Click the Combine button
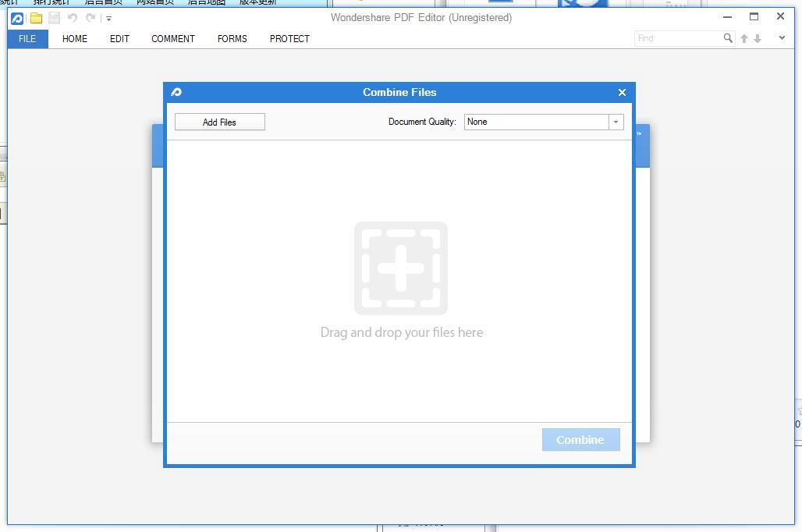Image resolution: width=802 pixels, height=532 pixels. [x=581, y=440]
